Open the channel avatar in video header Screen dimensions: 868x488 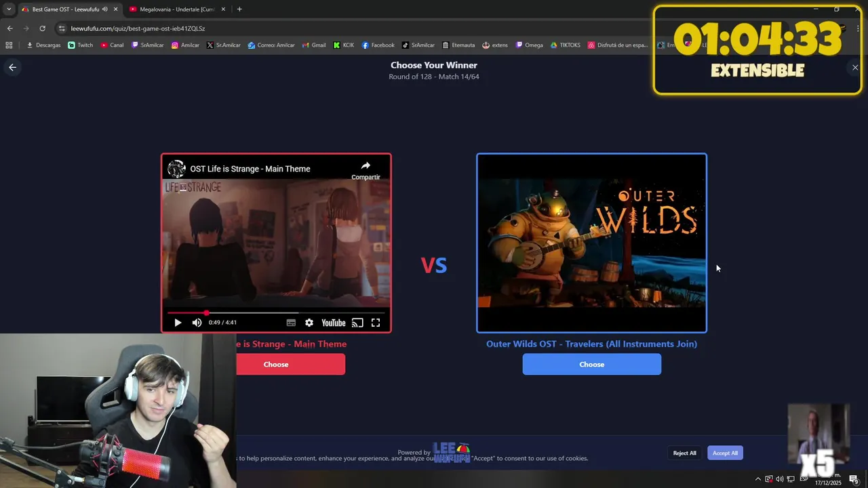176,169
